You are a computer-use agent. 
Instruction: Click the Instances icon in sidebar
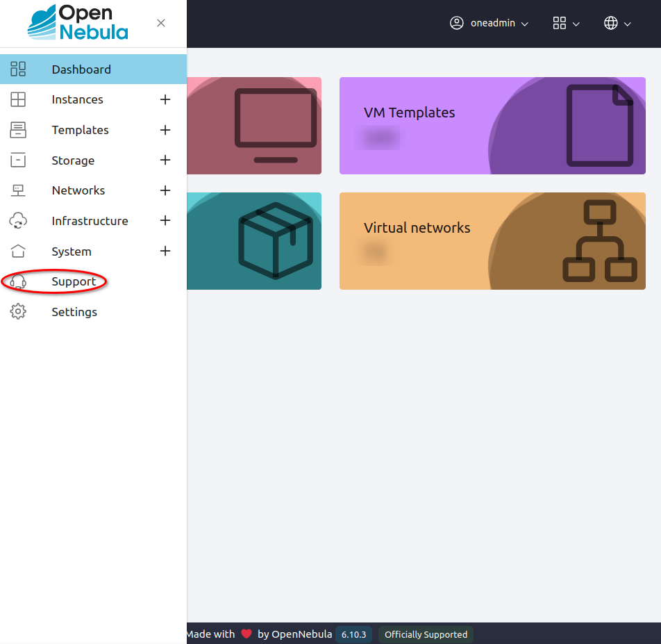click(18, 99)
